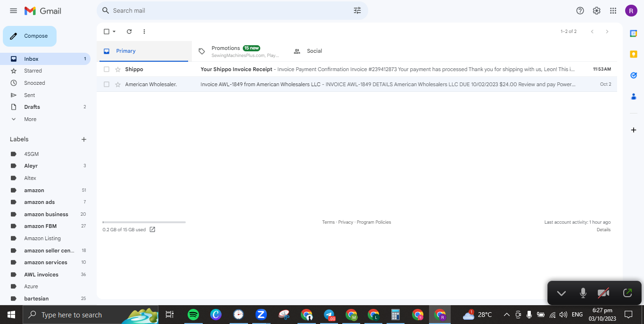Open Google Calendar side panel
This screenshot has width=644, height=324.
pos(634,33)
